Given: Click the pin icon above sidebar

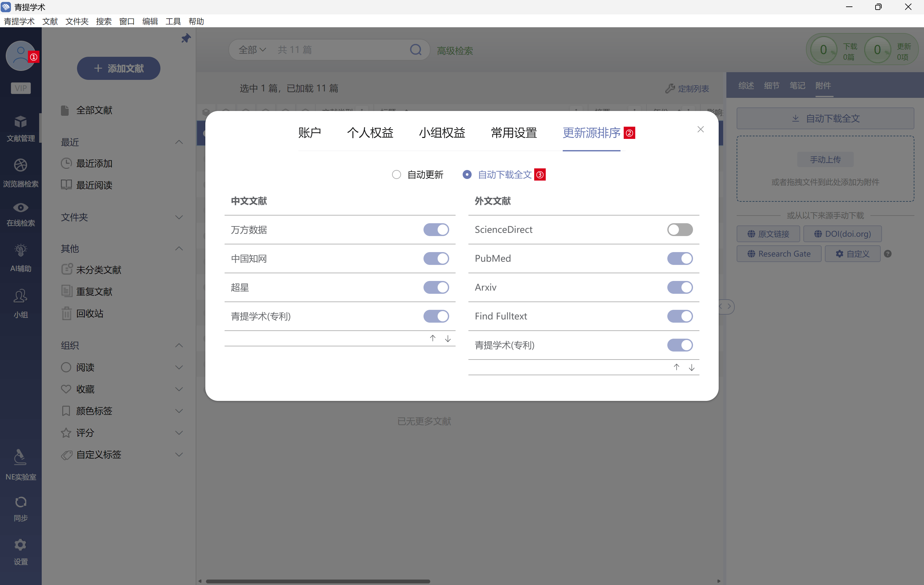Looking at the screenshot, I should pyautogui.click(x=186, y=38).
